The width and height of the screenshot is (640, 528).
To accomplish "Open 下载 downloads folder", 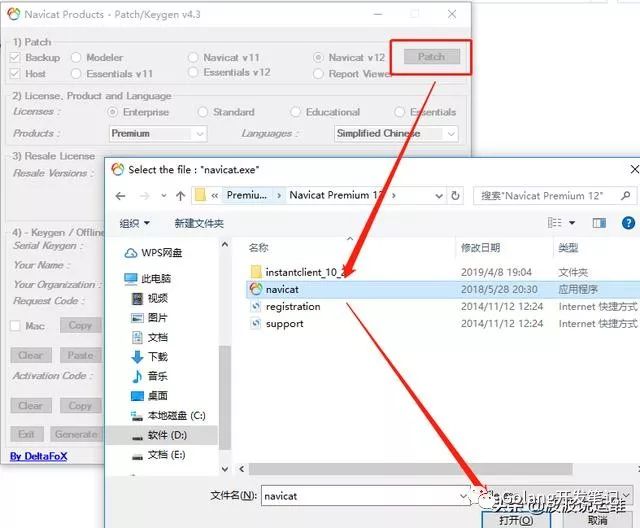I will pyautogui.click(x=149, y=357).
